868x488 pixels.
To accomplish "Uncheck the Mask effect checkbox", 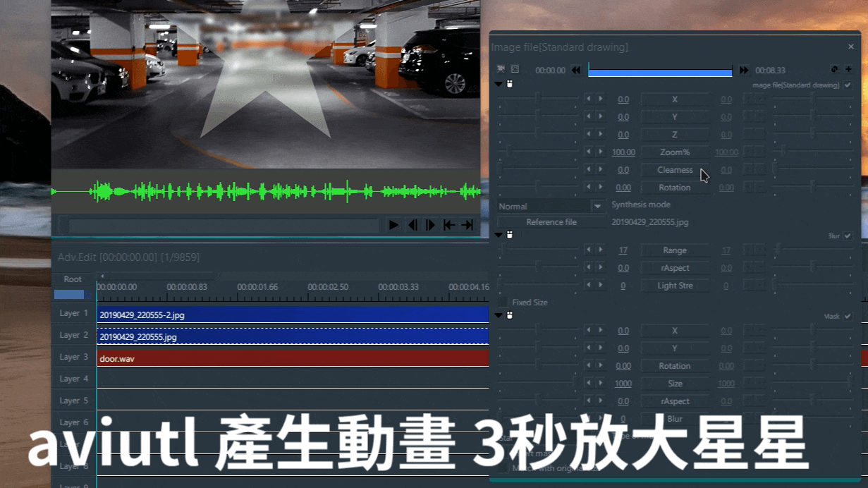I will (848, 316).
